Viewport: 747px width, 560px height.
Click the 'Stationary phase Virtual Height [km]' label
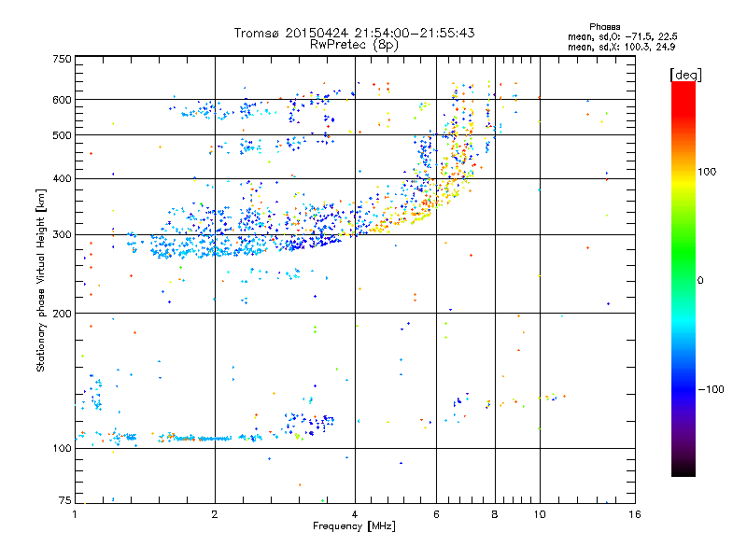[x=41, y=280]
